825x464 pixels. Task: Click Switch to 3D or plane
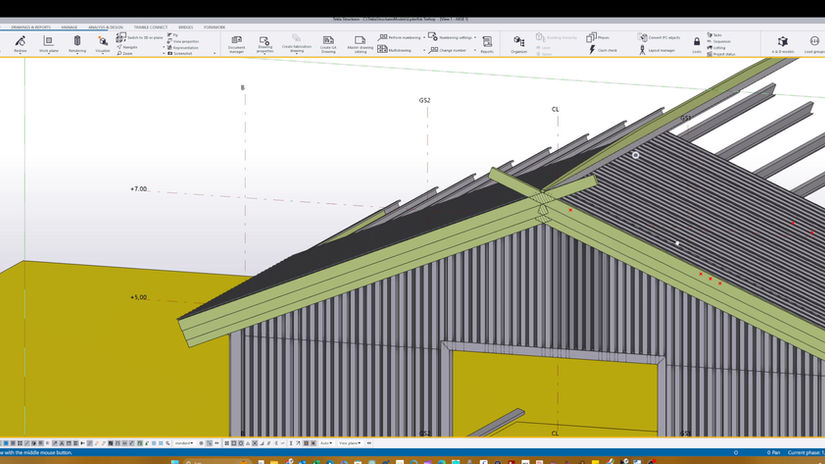click(140, 37)
